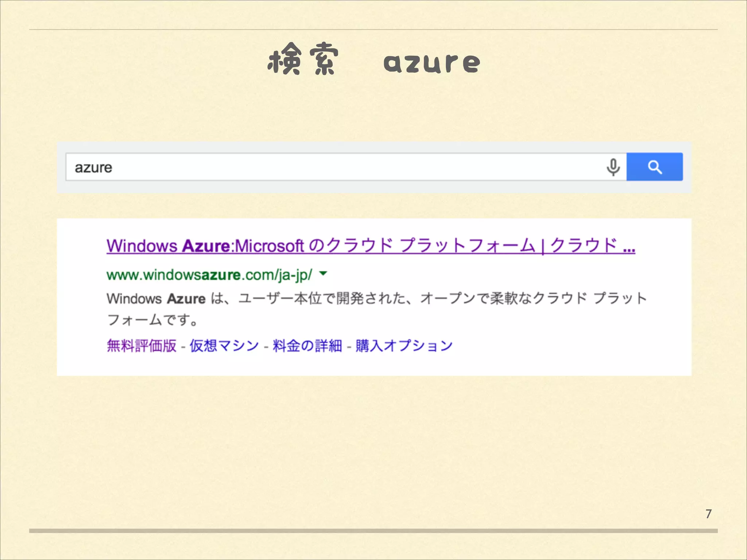Screen dimensions: 747x560
Task: Open the 仮想マシン sitelink
Action: pos(224,346)
